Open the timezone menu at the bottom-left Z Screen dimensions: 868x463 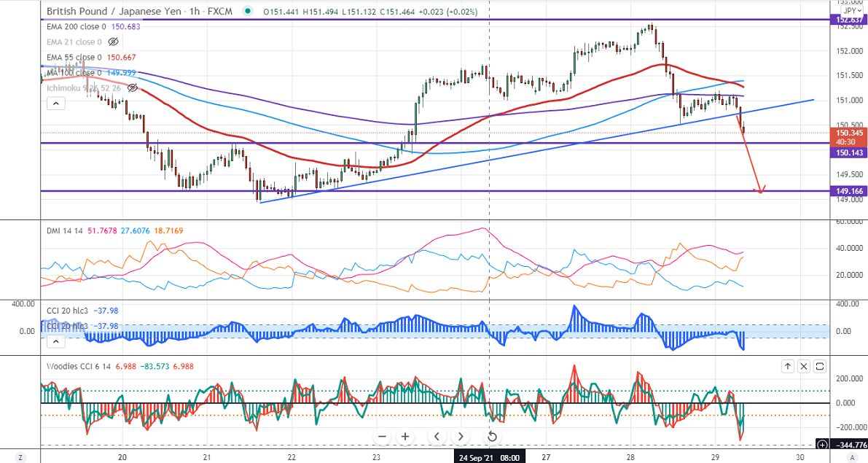tap(20, 456)
